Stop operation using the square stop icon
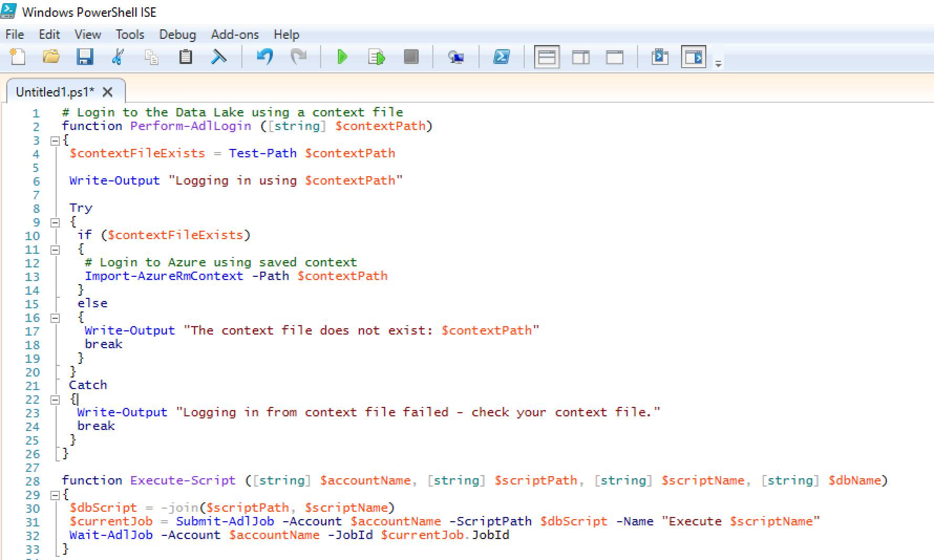Image resolution: width=934 pixels, height=560 pixels. [x=411, y=57]
